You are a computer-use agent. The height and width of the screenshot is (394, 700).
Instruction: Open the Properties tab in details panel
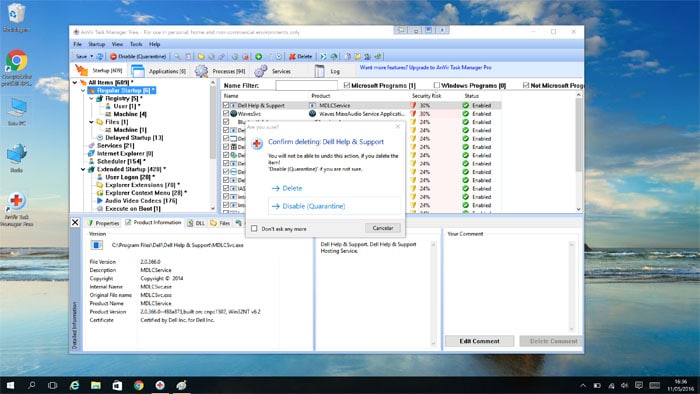click(103, 223)
